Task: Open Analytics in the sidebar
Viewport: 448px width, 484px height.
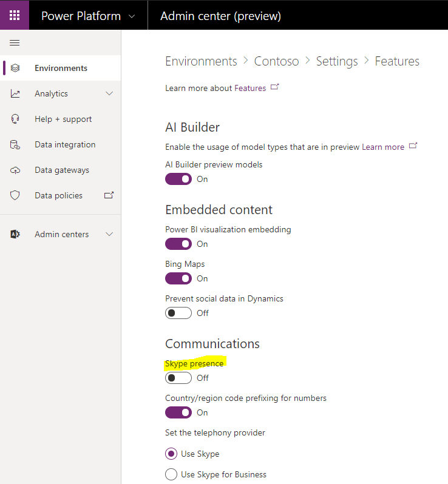Action: pyautogui.click(x=61, y=93)
